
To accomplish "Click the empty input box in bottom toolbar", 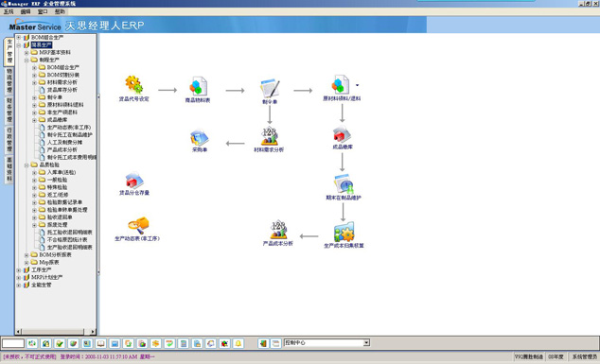I will coord(13,343).
